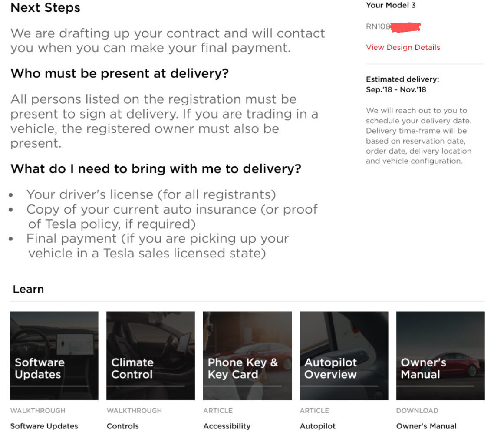Click the 'Who must be present at delivery?' heading

click(x=120, y=73)
